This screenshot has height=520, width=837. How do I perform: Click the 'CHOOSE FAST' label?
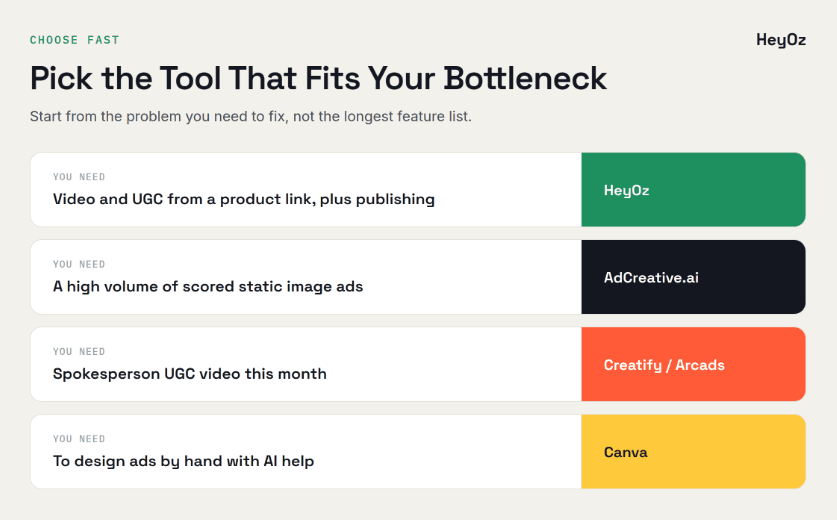click(x=75, y=40)
